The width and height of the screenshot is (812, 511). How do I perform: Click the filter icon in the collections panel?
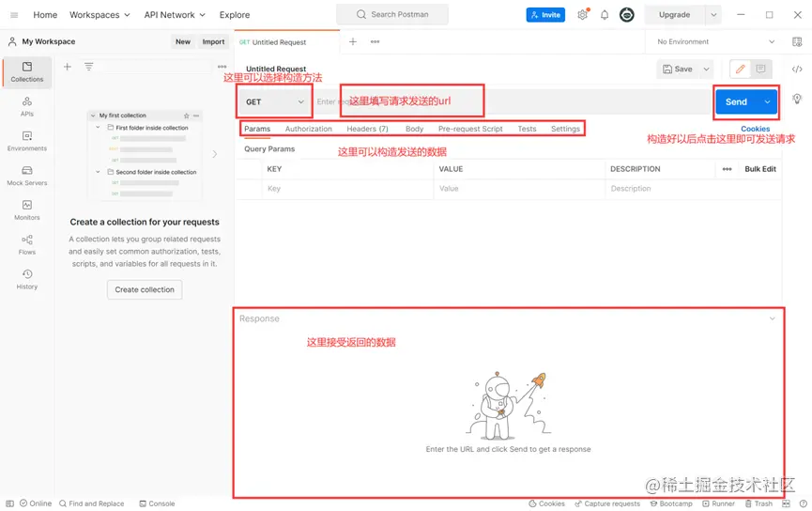pos(89,67)
